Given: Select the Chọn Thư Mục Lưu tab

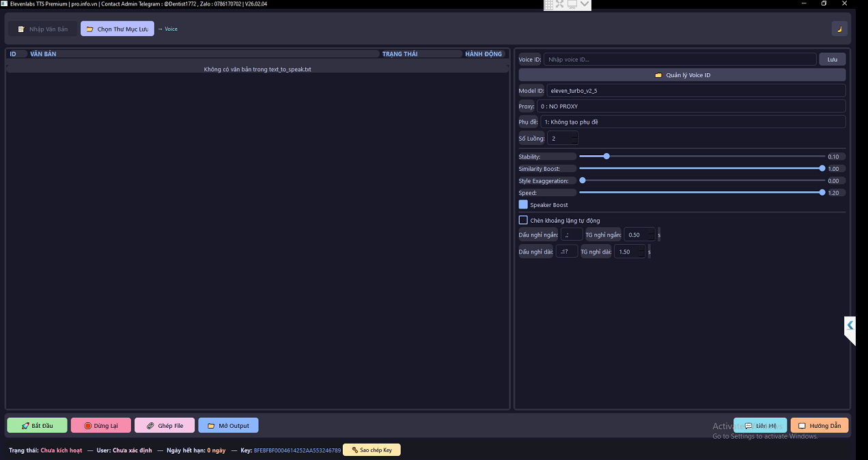Looking at the screenshot, I should (x=117, y=29).
